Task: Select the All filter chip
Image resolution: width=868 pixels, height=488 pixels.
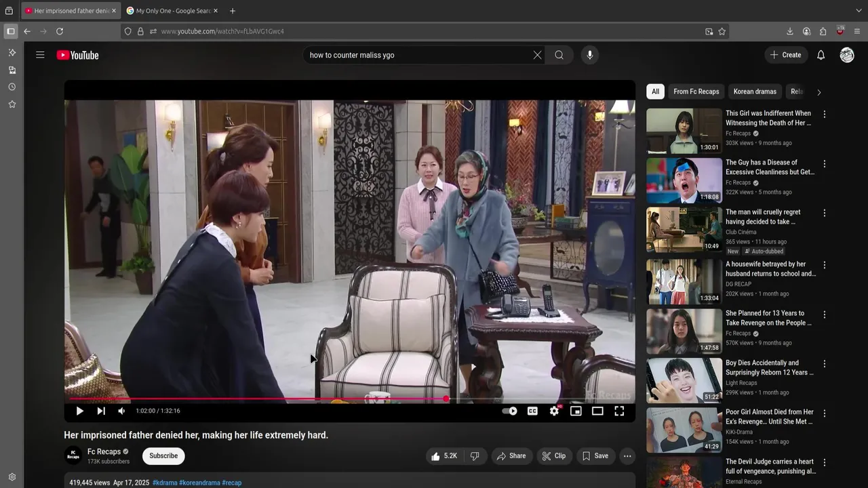Action: [655, 91]
